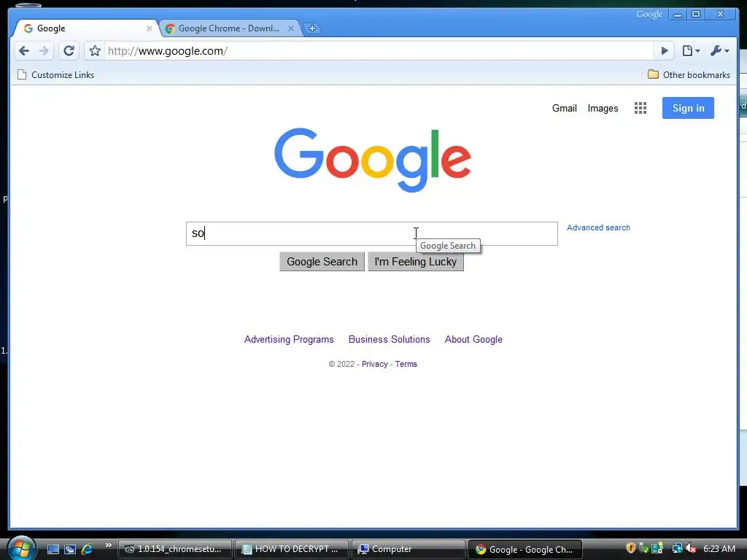
Task: Close the Google tab
Action: click(149, 28)
